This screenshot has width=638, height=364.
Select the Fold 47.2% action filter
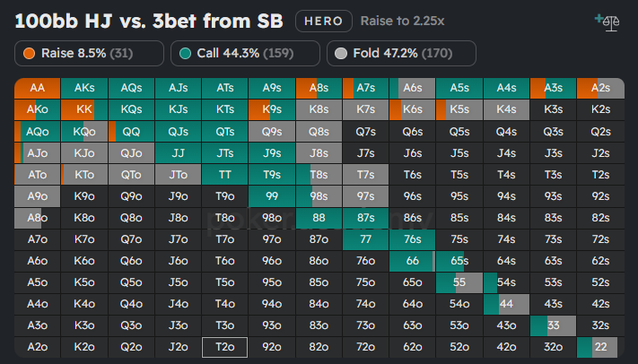[400, 53]
